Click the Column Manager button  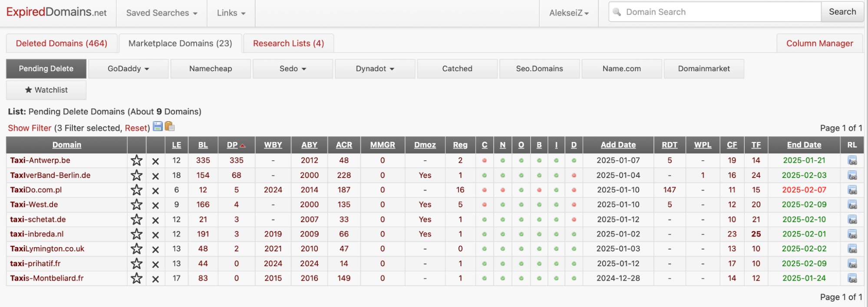click(819, 43)
